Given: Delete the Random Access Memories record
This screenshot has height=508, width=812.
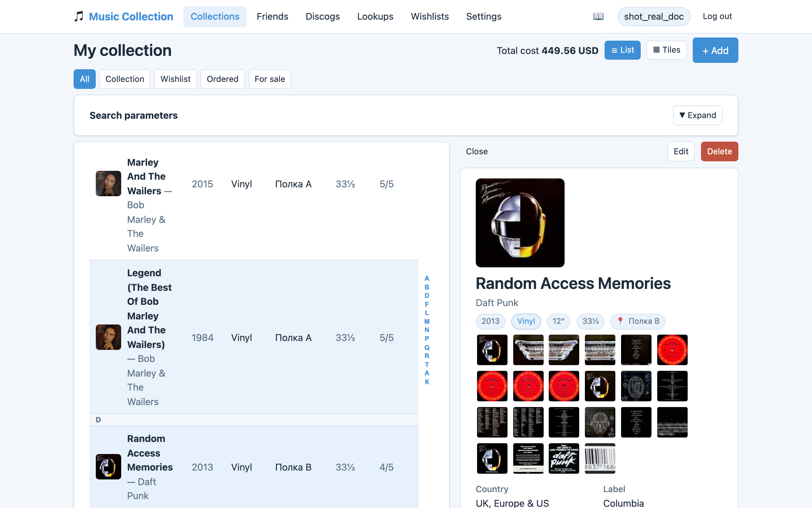Looking at the screenshot, I should point(719,151).
